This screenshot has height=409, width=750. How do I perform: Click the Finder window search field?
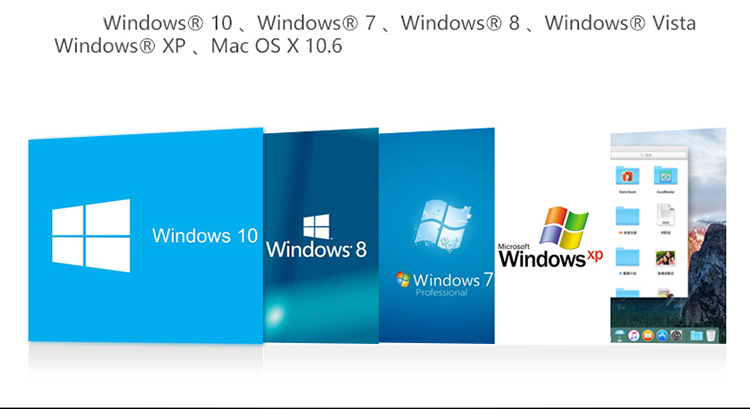649,155
